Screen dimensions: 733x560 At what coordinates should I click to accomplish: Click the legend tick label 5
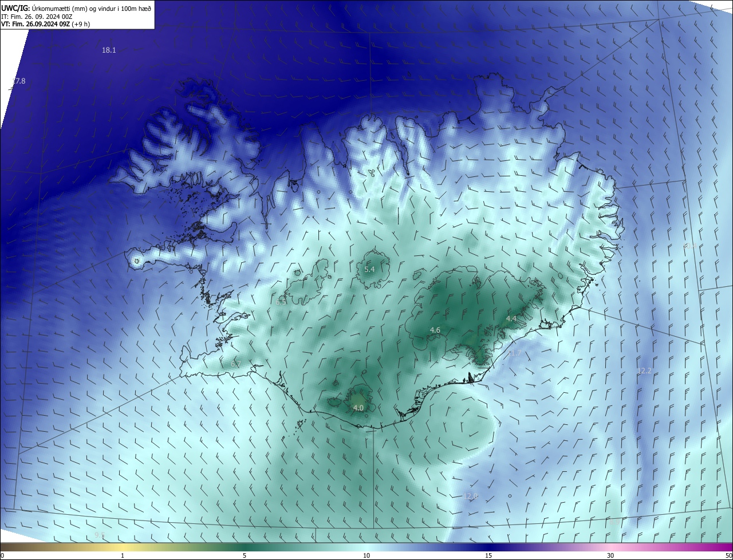(x=245, y=555)
